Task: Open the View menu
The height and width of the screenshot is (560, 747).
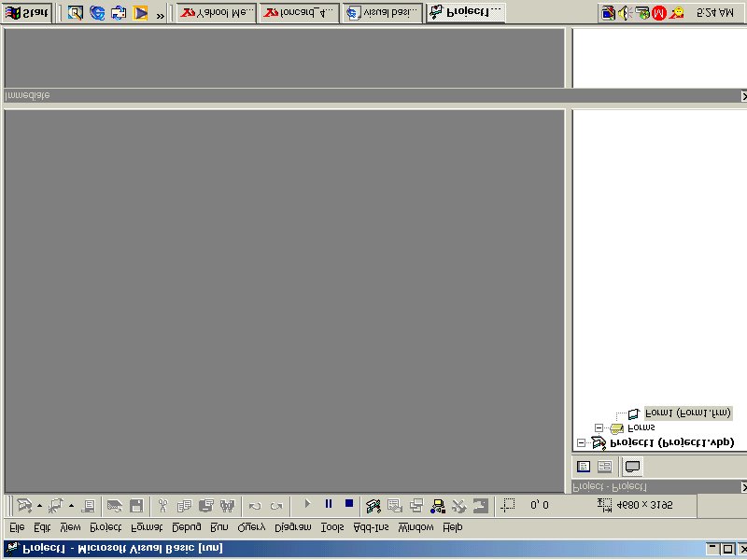Action: (70, 527)
